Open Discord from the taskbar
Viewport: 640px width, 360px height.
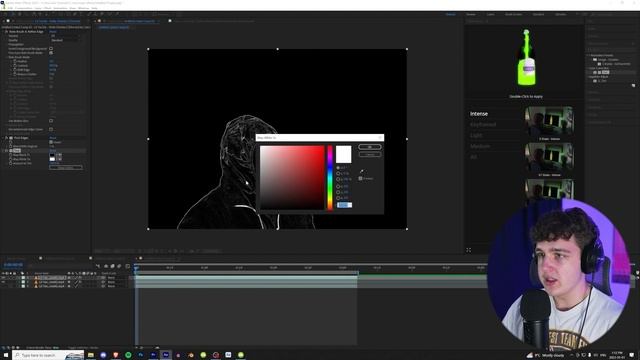pos(103,355)
